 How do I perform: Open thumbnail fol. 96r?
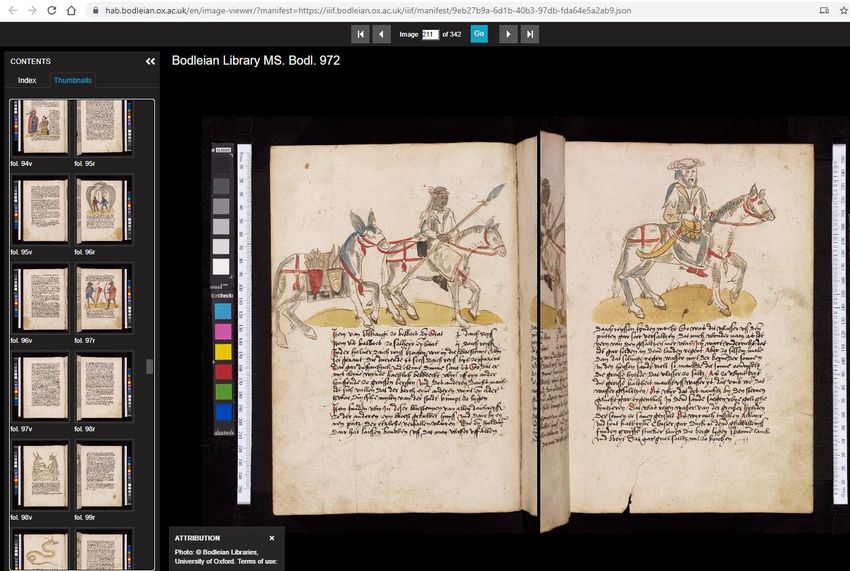(104, 210)
